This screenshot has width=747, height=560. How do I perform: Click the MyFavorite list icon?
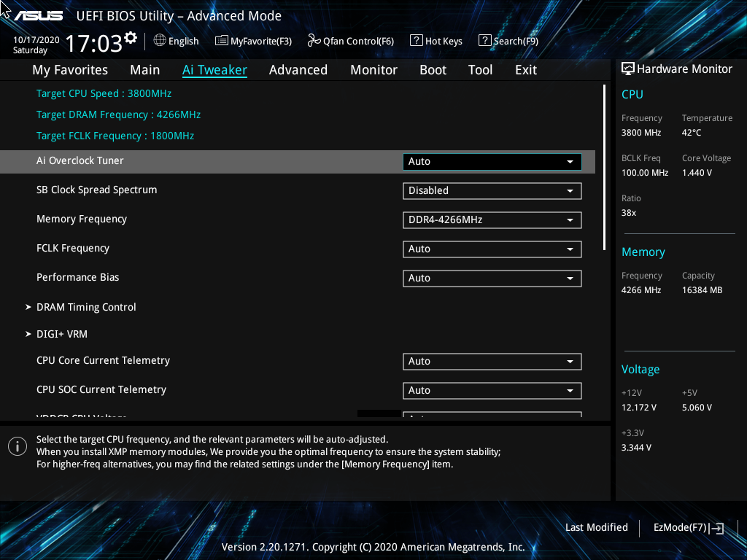pos(222,41)
